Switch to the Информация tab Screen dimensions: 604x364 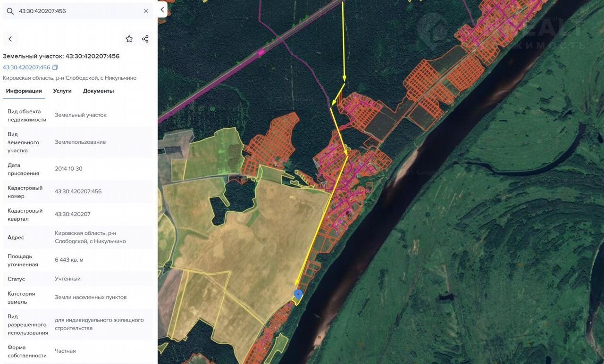pyautogui.click(x=24, y=91)
